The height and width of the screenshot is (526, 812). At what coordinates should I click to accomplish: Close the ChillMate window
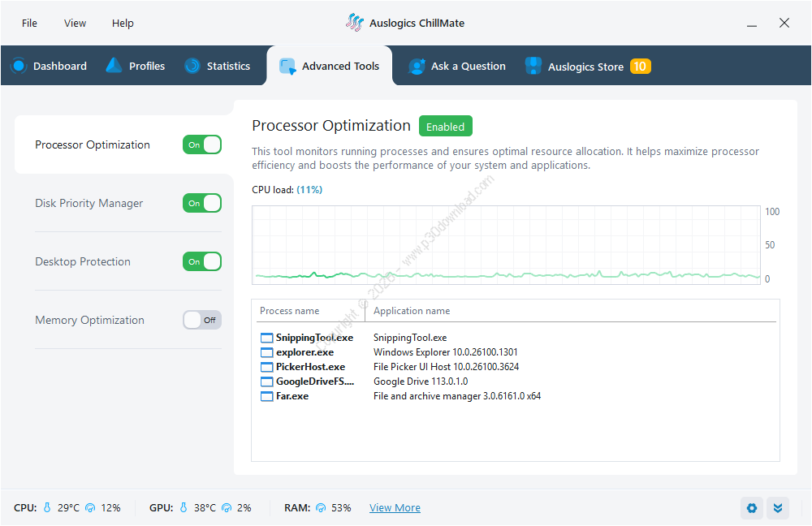click(x=784, y=23)
